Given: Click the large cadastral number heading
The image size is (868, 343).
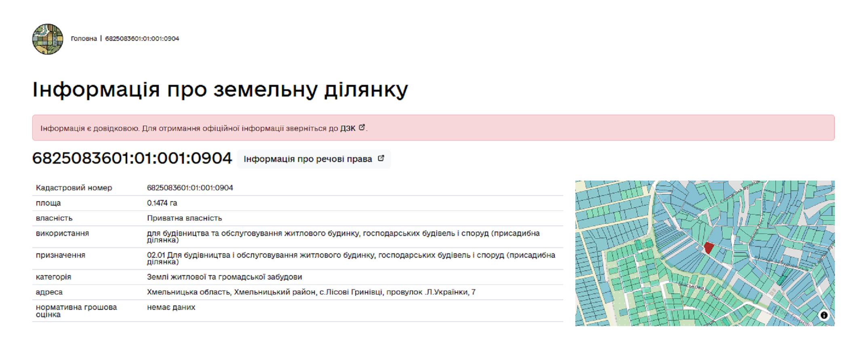Looking at the screenshot, I should tap(132, 158).
